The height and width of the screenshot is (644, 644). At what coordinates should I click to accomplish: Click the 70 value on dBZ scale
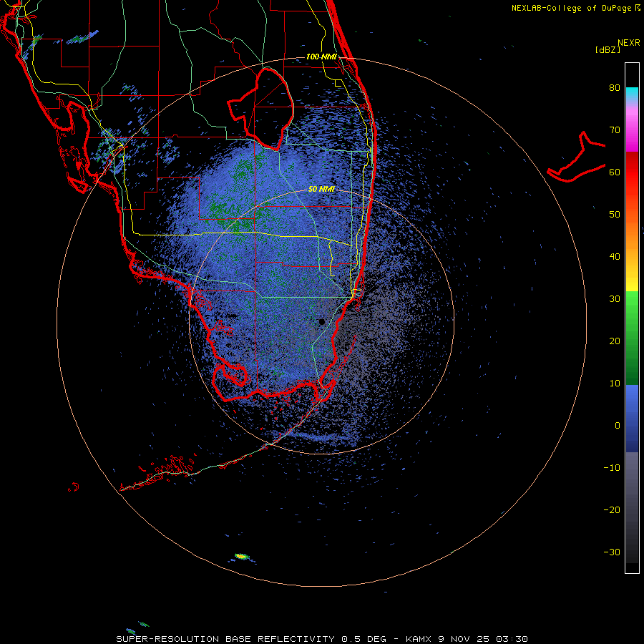pos(615,130)
